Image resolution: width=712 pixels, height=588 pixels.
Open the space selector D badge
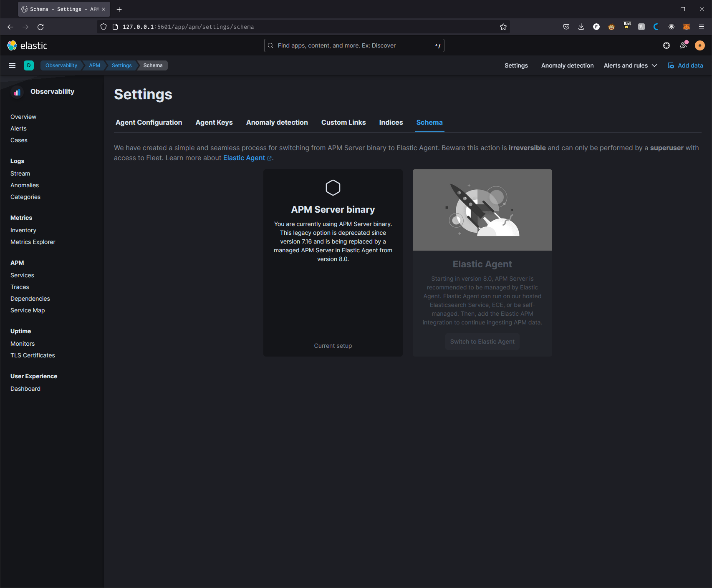click(29, 65)
